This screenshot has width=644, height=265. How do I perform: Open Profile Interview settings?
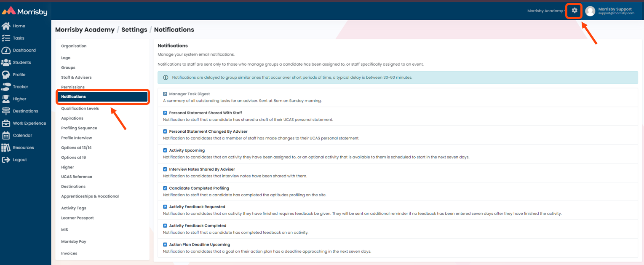(76, 138)
